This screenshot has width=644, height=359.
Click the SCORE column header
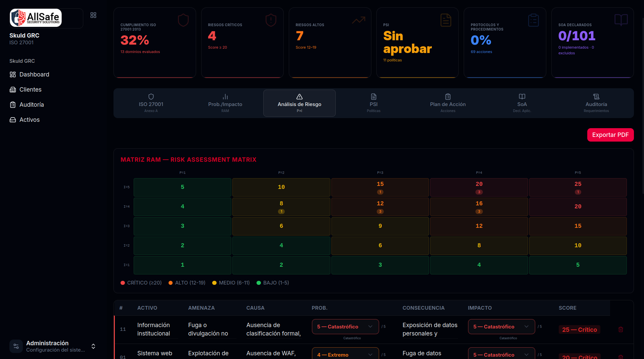click(x=567, y=308)
